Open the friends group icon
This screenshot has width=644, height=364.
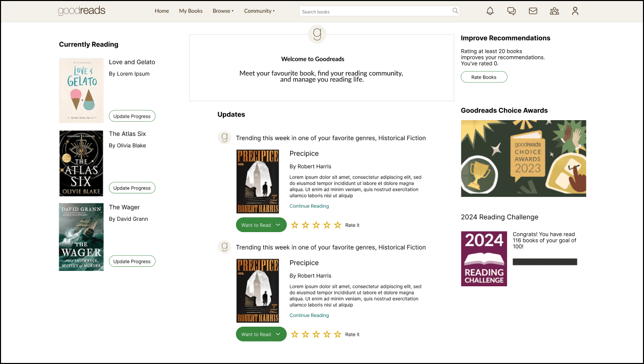pos(554,11)
